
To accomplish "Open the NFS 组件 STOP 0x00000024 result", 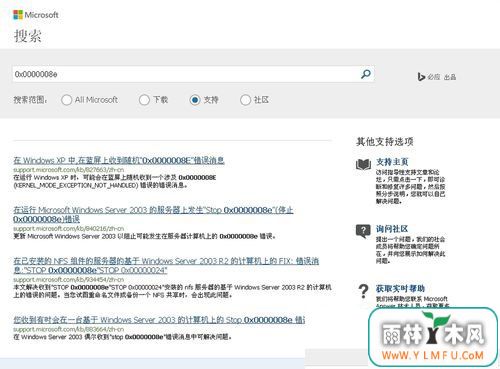I will click(166, 265).
